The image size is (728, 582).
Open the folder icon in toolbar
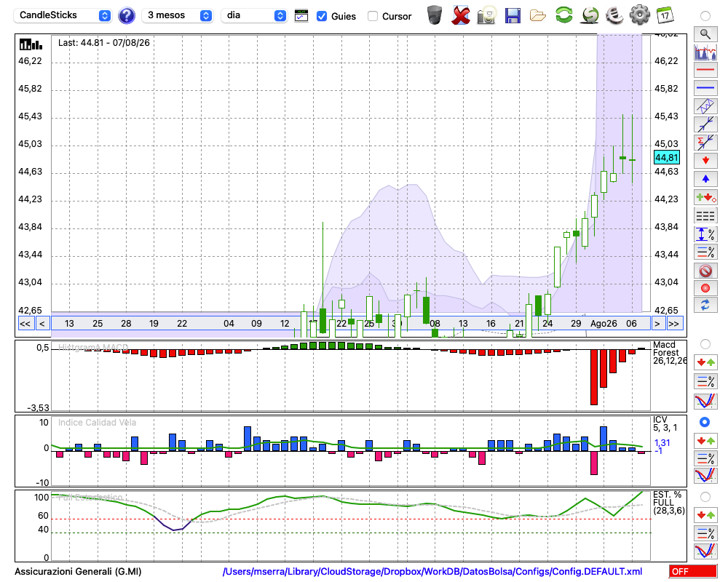pyautogui.click(x=538, y=16)
